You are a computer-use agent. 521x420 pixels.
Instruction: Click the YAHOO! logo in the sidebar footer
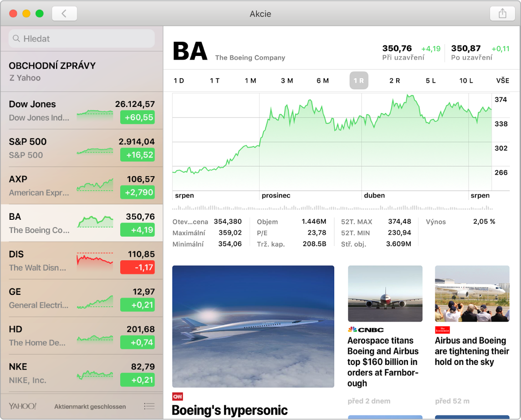(23, 406)
